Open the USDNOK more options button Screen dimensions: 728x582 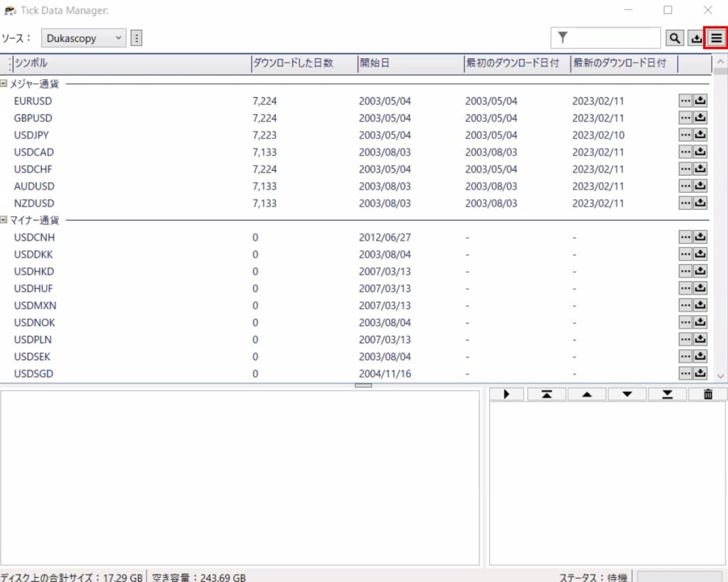pyautogui.click(x=686, y=322)
